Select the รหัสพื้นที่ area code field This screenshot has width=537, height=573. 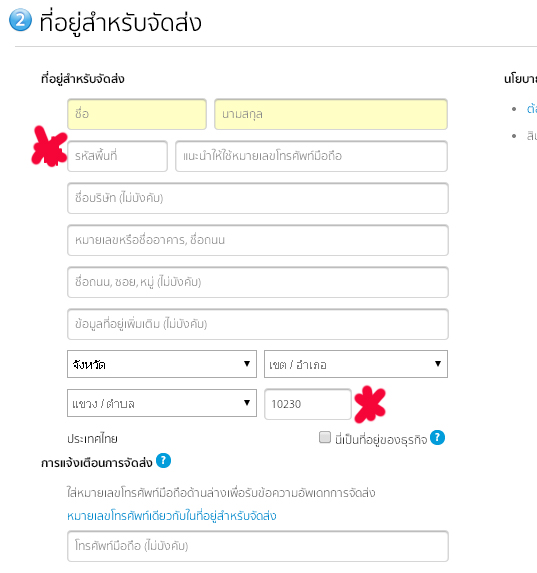point(117,156)
